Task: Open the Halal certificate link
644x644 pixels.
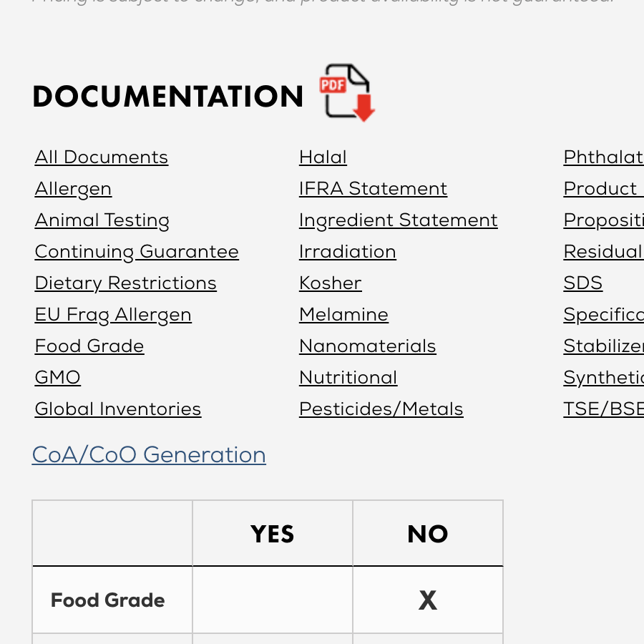Action: [323, 157]
